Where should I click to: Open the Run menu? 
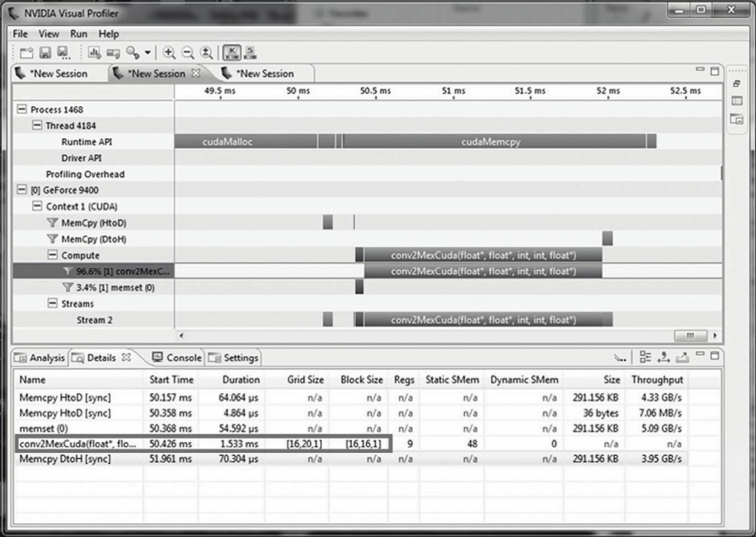click(x=79, y=34)
